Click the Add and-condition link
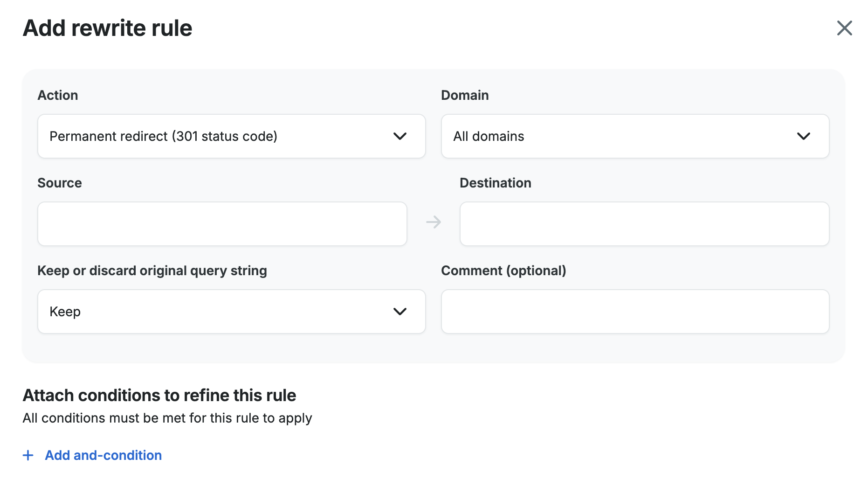868x486 pixels. click(103, 455)
